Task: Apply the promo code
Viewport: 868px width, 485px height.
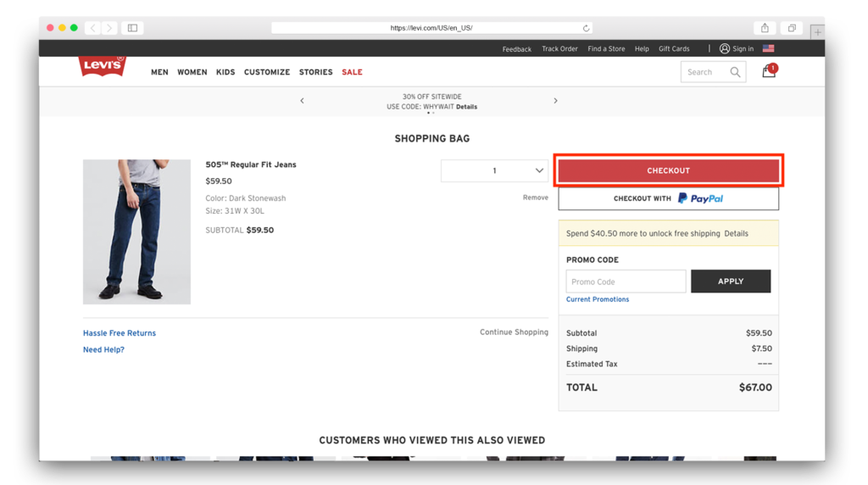Action: click(x=730, y=282)
